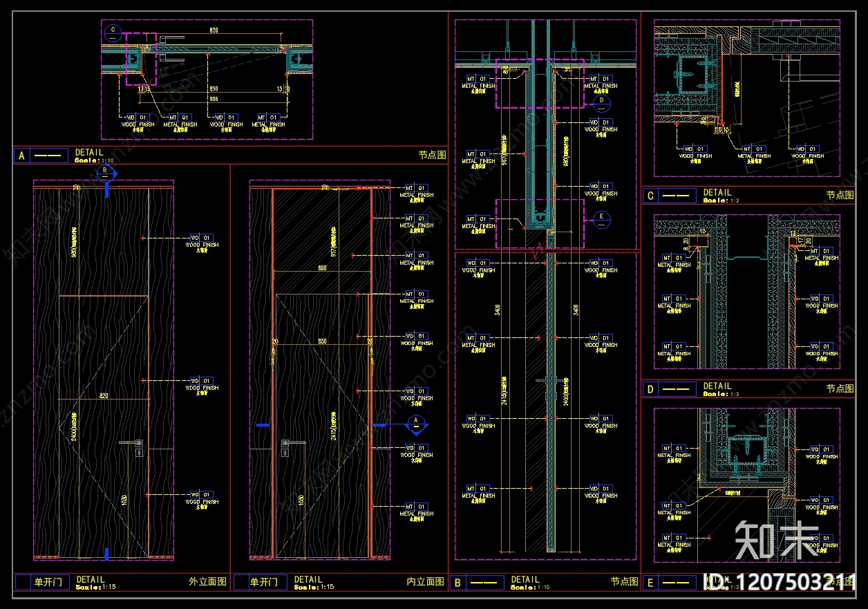Screen dimensions: 868x609
Task: Select the 外立面图 title text
Action: [x=207, y=582]
